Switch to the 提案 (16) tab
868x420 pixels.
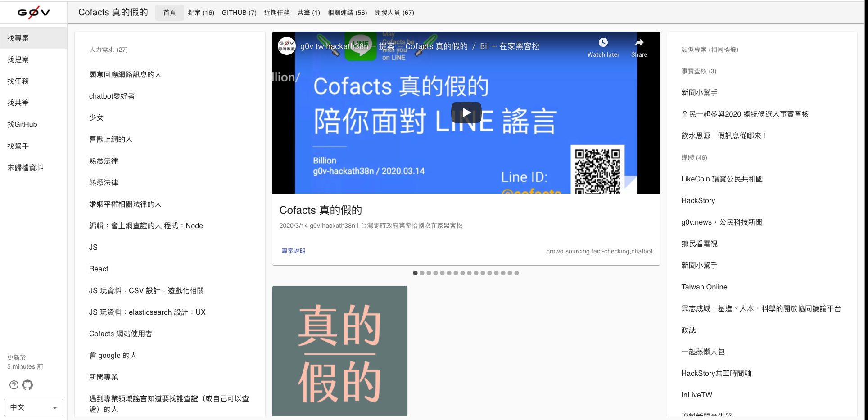201,13
